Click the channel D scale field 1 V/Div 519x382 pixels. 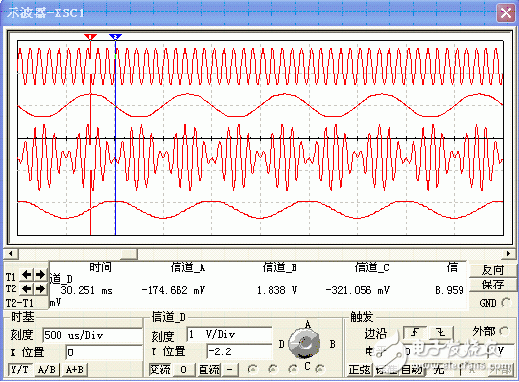(229, 334)
